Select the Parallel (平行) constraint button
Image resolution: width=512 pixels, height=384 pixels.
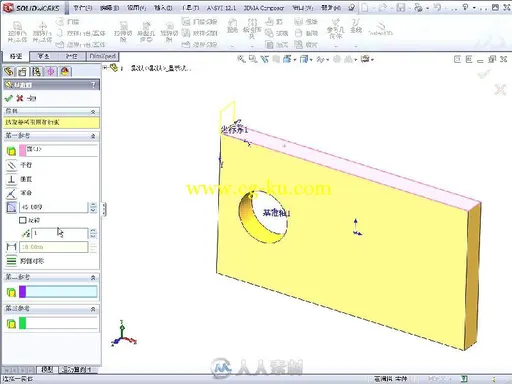coord(11,165)
